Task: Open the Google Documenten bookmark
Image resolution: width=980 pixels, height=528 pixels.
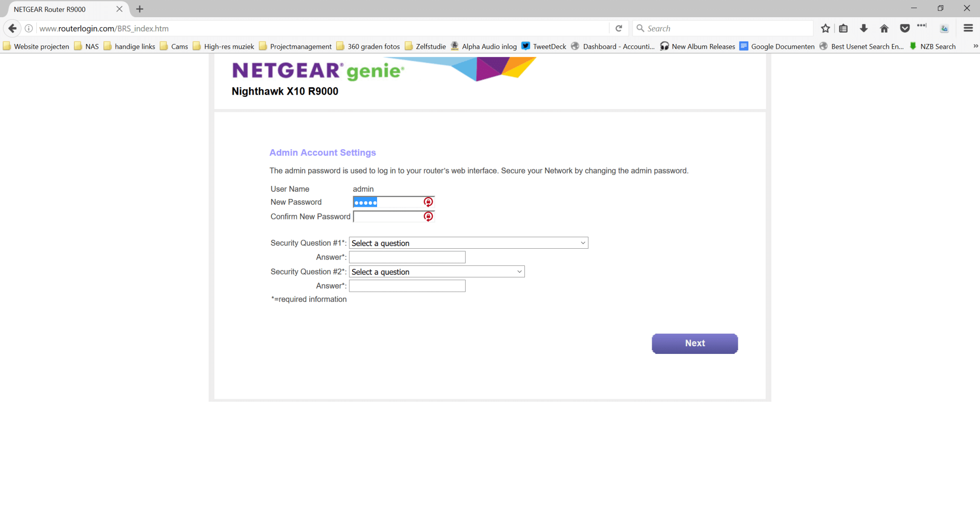Action: (777, 46)
